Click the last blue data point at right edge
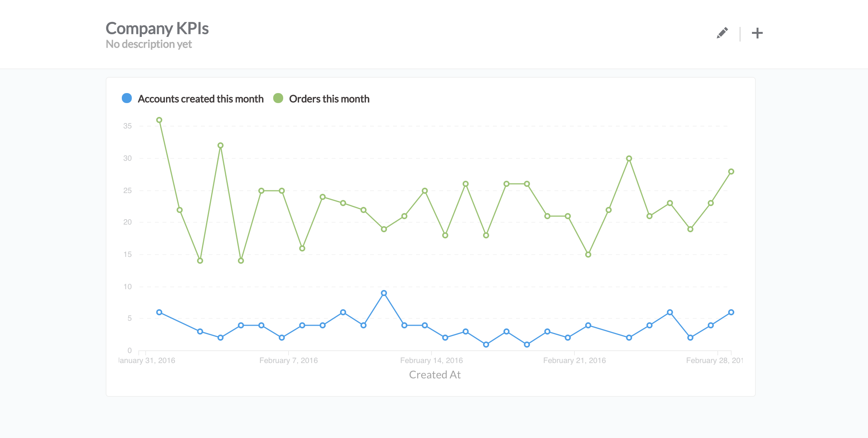868x438 pixels. (x=731, y=312)
